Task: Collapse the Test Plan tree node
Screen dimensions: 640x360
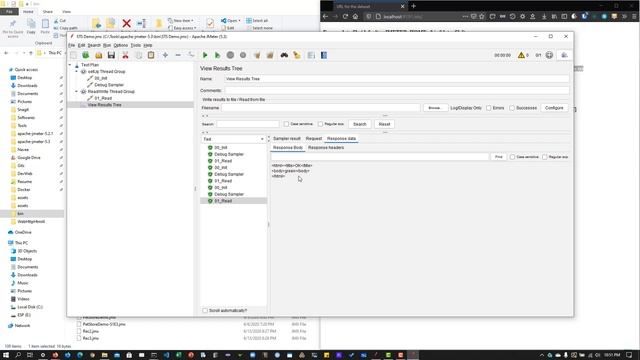Action: tap(70, 65)
